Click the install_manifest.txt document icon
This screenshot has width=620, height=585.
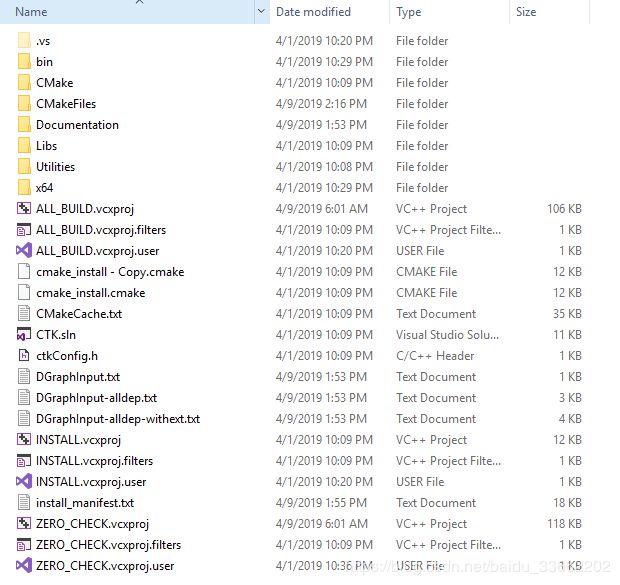(x=24, y=503)
